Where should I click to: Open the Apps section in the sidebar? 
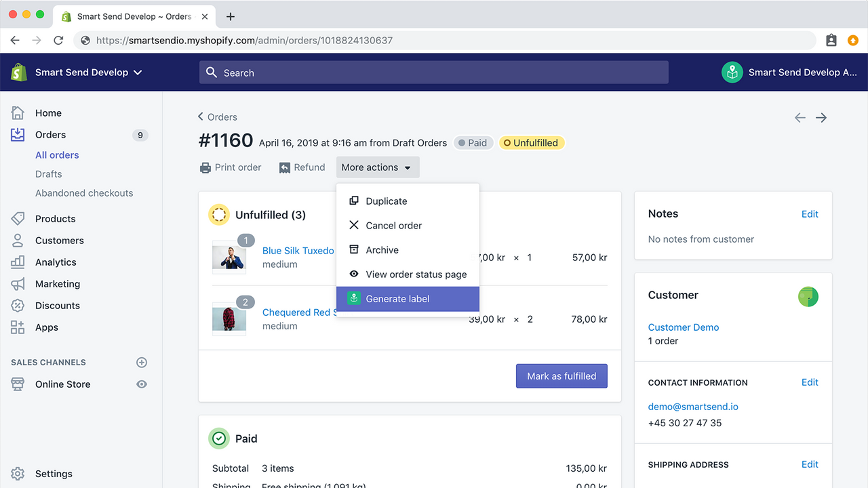pyautogui.click(x=46, y=327)
